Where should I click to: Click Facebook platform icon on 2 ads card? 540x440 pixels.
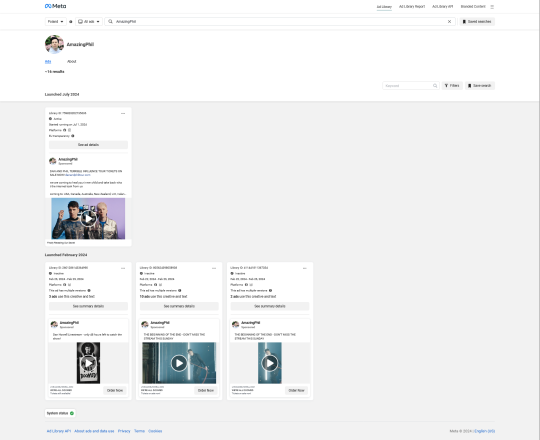pos(246,285)
